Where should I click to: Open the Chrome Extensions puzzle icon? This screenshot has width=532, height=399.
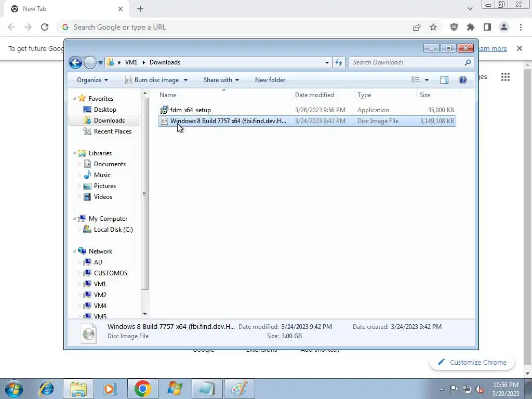(x=471, y=27)
